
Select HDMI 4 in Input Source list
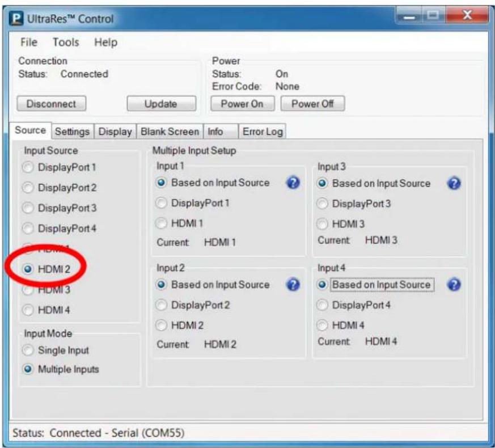tap(46, 310)
